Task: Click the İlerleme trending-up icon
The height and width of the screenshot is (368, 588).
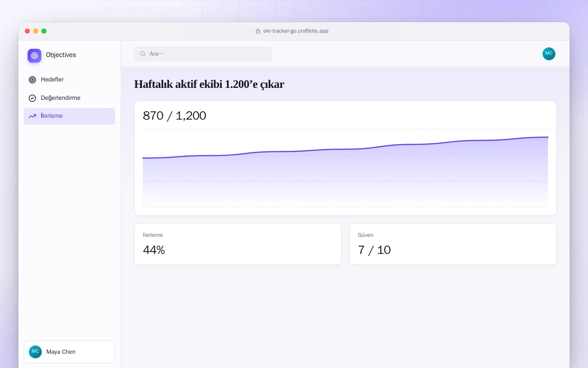Action: point(32,116)
